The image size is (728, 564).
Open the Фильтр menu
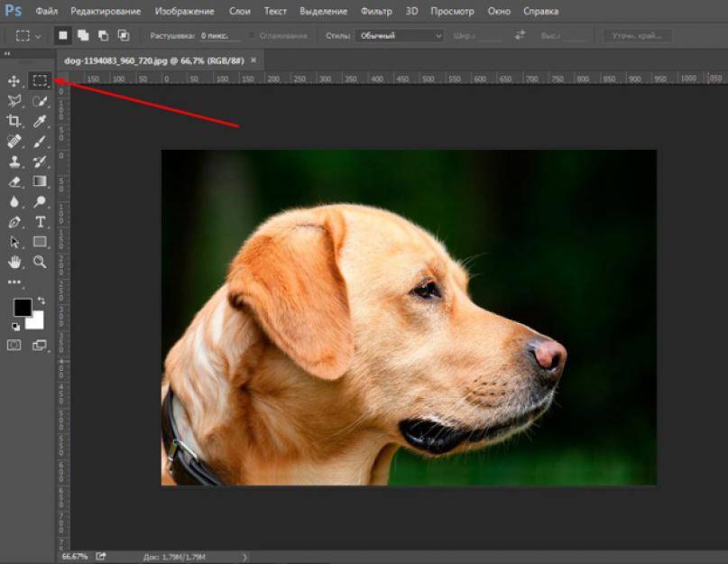(376, 11)
